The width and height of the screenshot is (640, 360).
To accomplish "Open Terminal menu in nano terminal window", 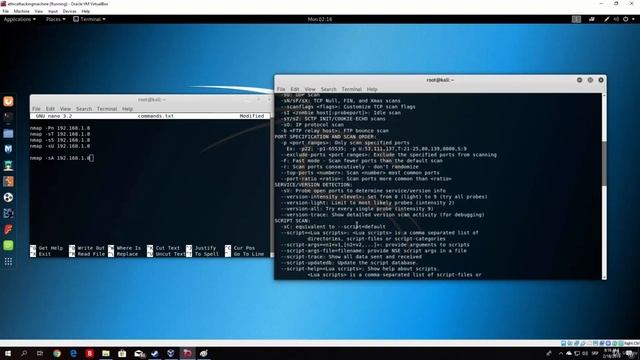I will click(x=107, y=109).
